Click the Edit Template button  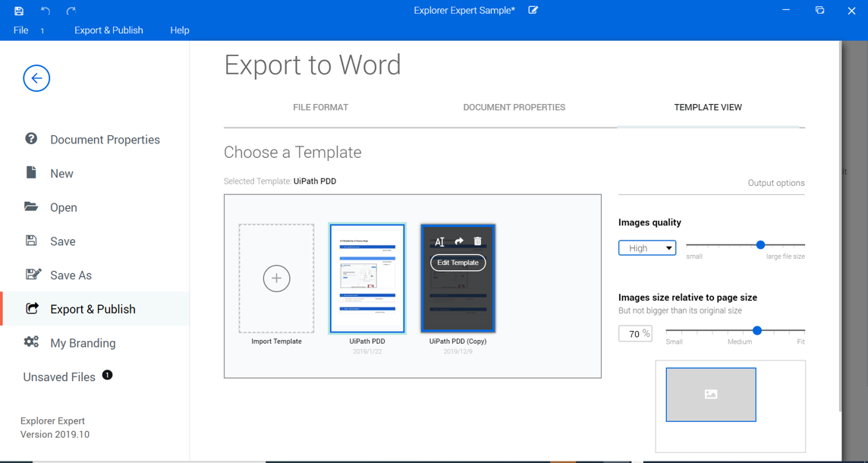(x=458, y=263)
